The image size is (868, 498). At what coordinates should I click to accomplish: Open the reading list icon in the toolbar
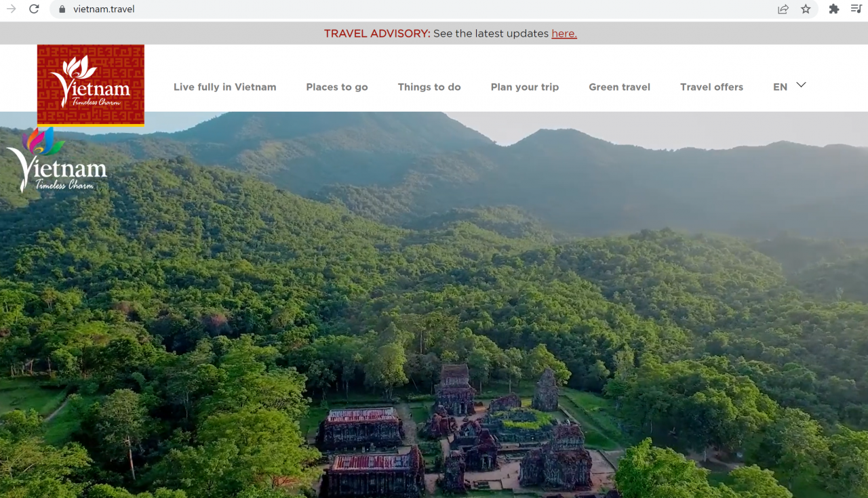(856, 9)
